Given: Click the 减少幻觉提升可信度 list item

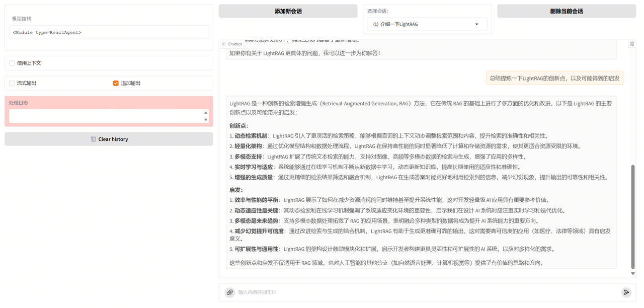Looking at the screenshot, I should point(420,235).
